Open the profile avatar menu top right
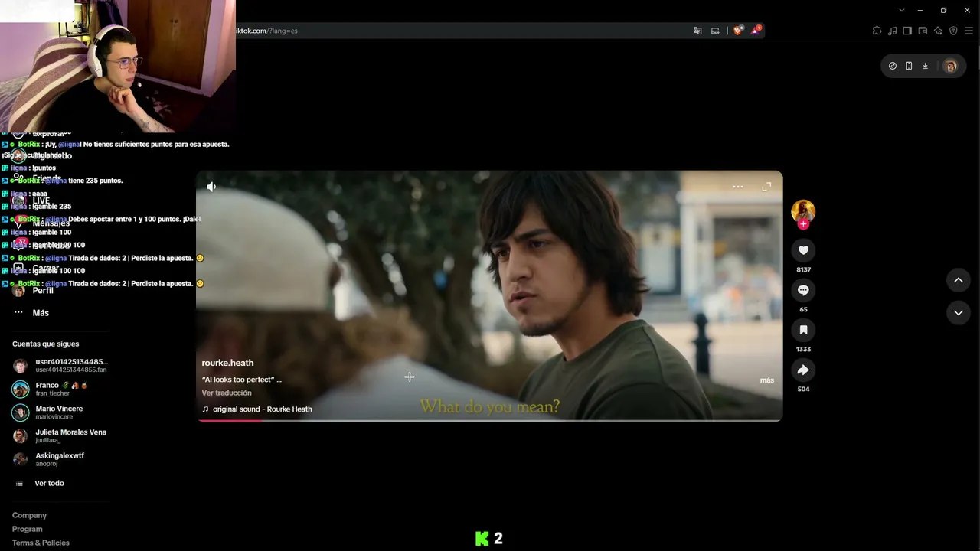The width and height of the screenshot is (980, 551). (950, 66)
